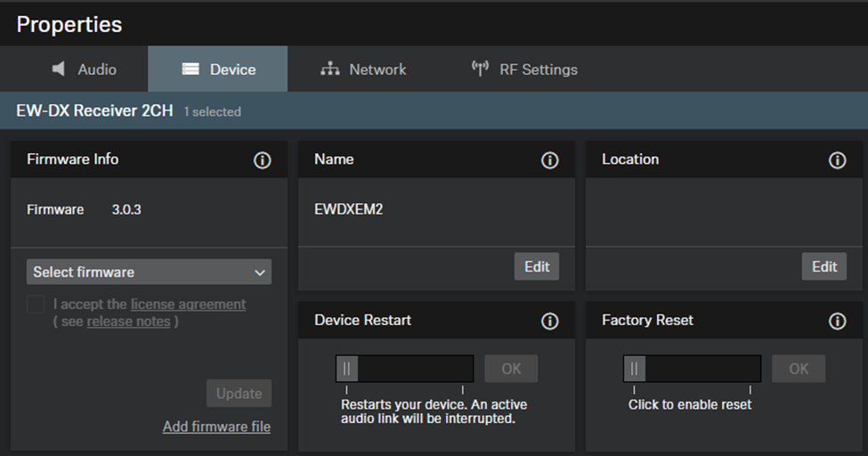Viewport: 868px width, 456px height.
Task: Click the Device Restart info icon
Action: point(549,321)
